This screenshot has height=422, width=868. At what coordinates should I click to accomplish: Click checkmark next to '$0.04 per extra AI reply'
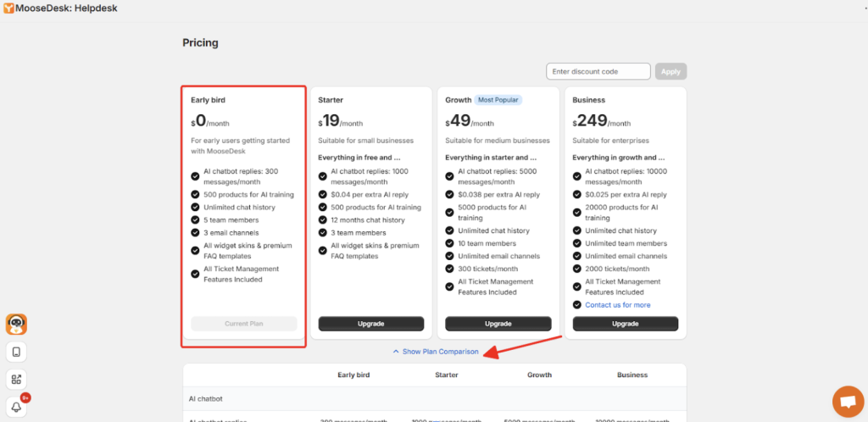point(323,194)
